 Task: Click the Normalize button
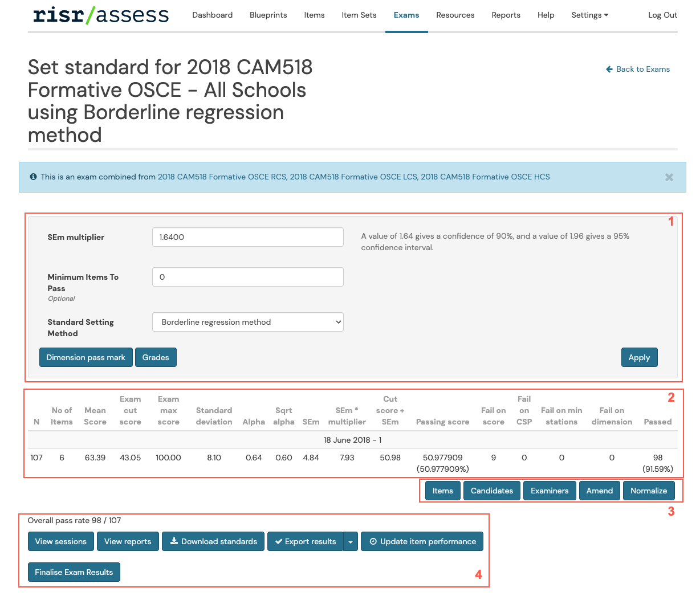(649, 490)
